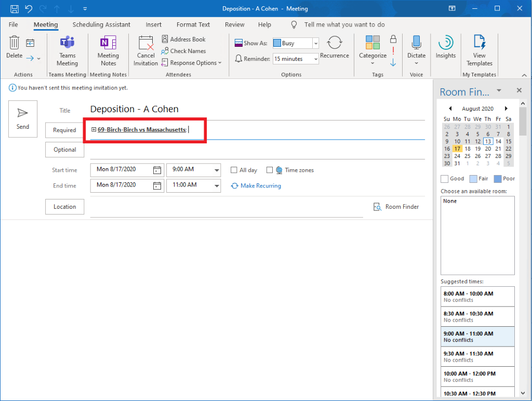Viewport: 532px width, 401px height.
Task: Click the Poor legend swatch
Action: coord(497,179)
